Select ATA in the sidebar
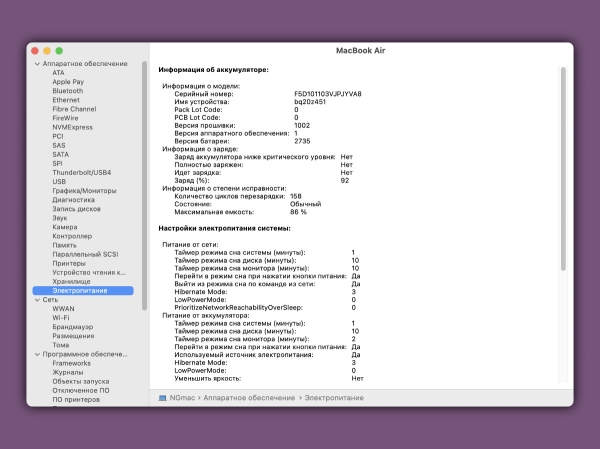The height and width of the screenshot is (449, 600). click(59, 73)
